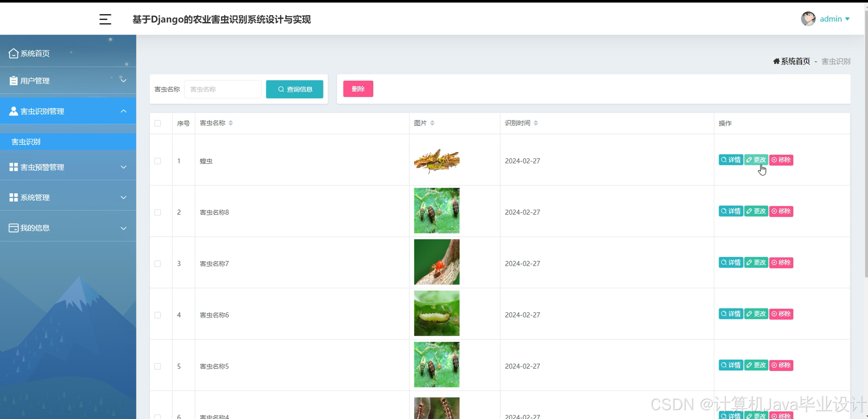868x419 pixels.
Task: Click 详情 for the 蝗虫 row
Action: [731, 160]
